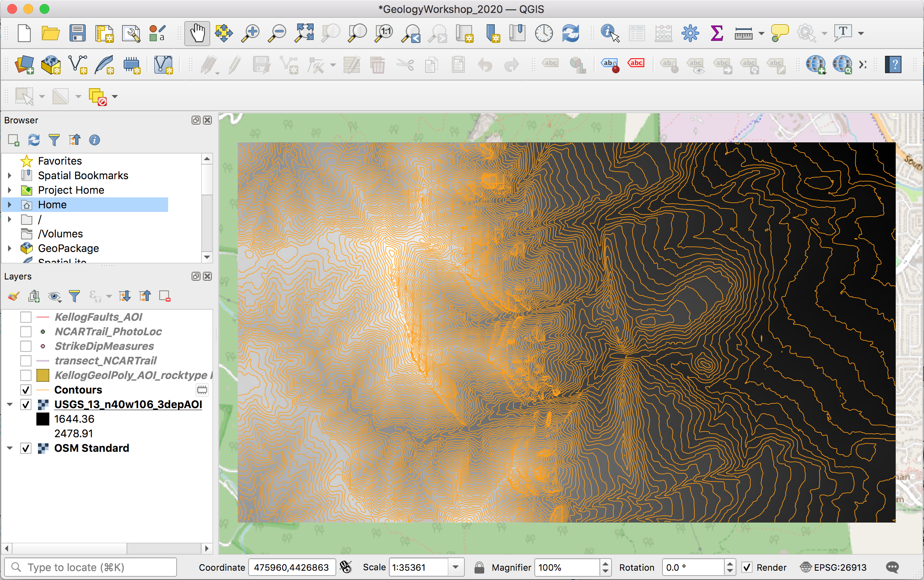Select the Pan Map hand tool
The image size is (924, 580).
pyautogui.click(x=197, y=33)
